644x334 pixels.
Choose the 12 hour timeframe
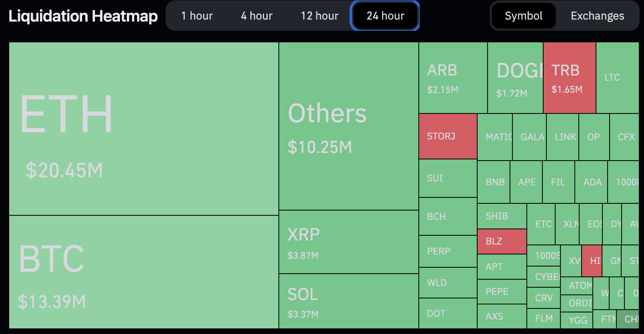320,16
